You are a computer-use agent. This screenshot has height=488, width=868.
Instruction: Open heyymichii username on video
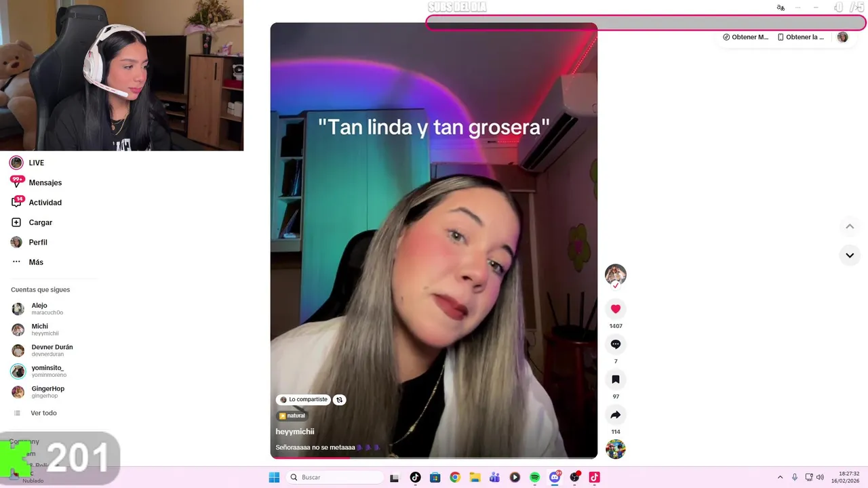[295, 432]
